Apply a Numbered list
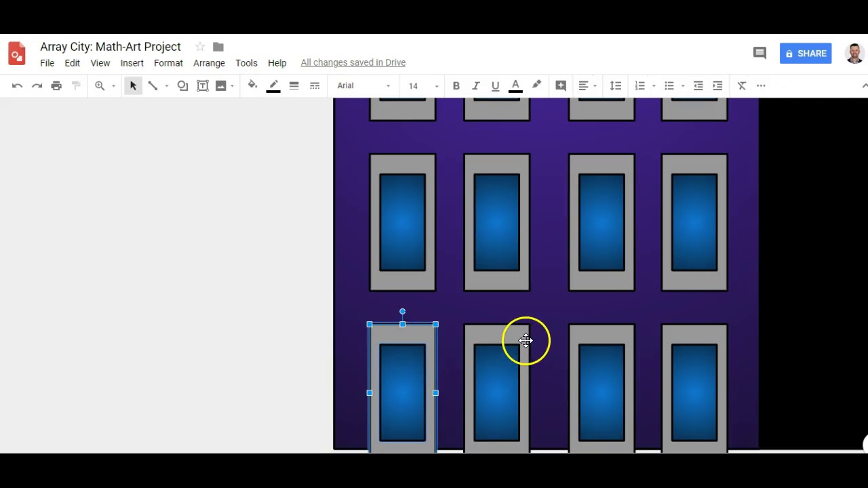The width and height of the screenshot is (868, 488). 639,86
